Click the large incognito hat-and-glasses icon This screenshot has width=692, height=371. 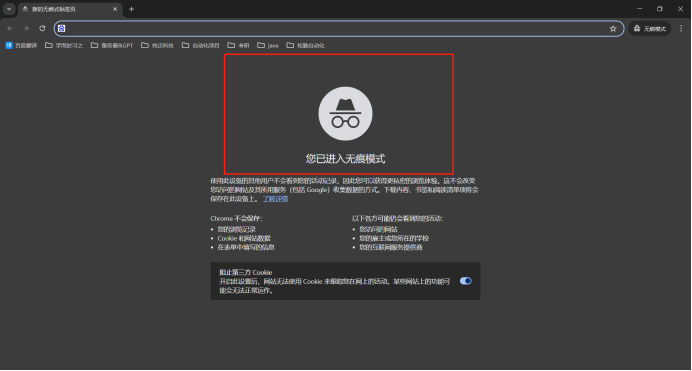345,114
